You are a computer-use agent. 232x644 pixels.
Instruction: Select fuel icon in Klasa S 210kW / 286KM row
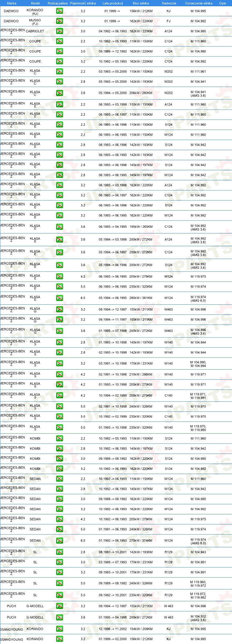(x=59, y=374)
